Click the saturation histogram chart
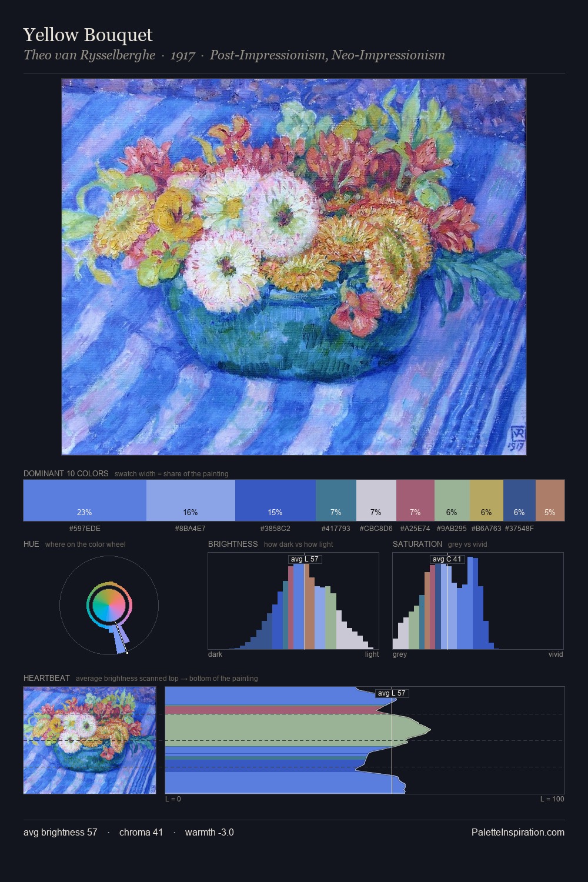 click(x=478, y=601)
